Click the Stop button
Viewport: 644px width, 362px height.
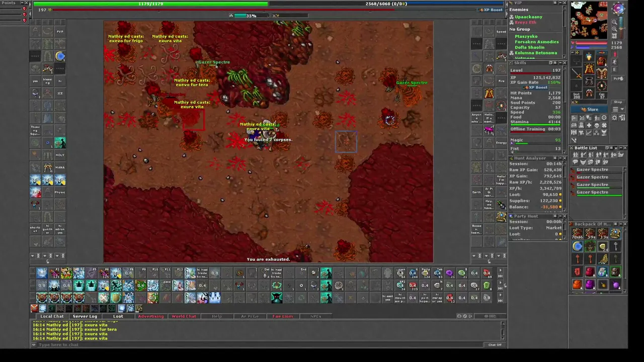coord(618,102)
